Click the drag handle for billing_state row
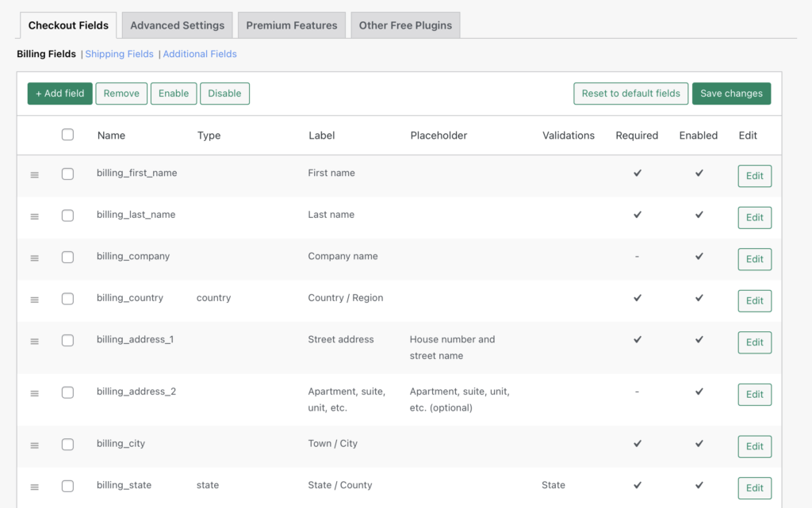812x508 pixels. (x=34, y=487)
